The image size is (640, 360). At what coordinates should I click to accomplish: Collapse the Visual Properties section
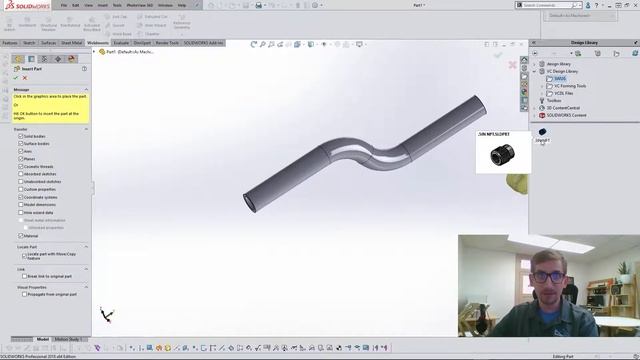(86, 287)
